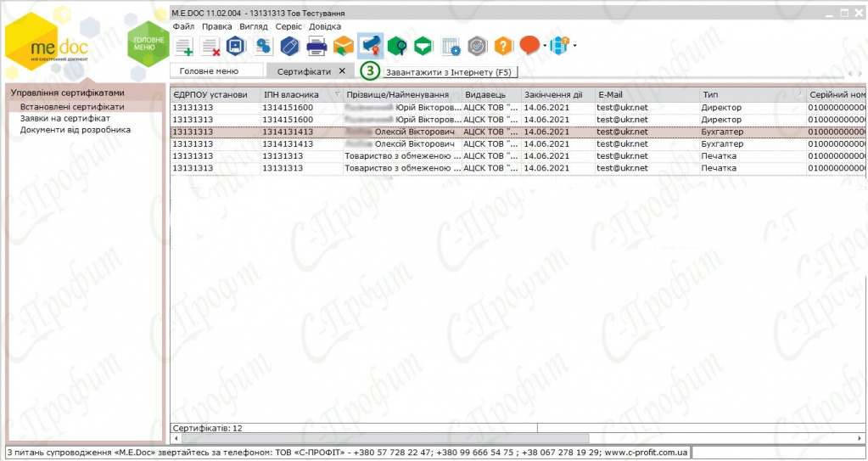This screenshot has height=461, width=868.
Task: Click the delete record icon with red X
Action: (210, 47)
